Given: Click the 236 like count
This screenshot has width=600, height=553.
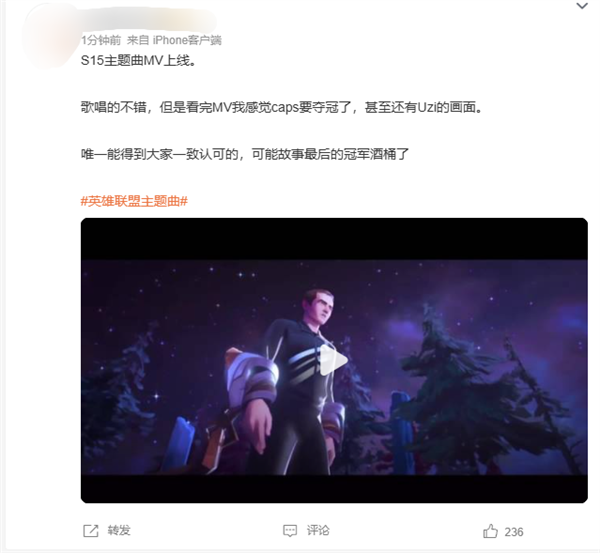Looking at the screenshot, I should tap(514, 532).
